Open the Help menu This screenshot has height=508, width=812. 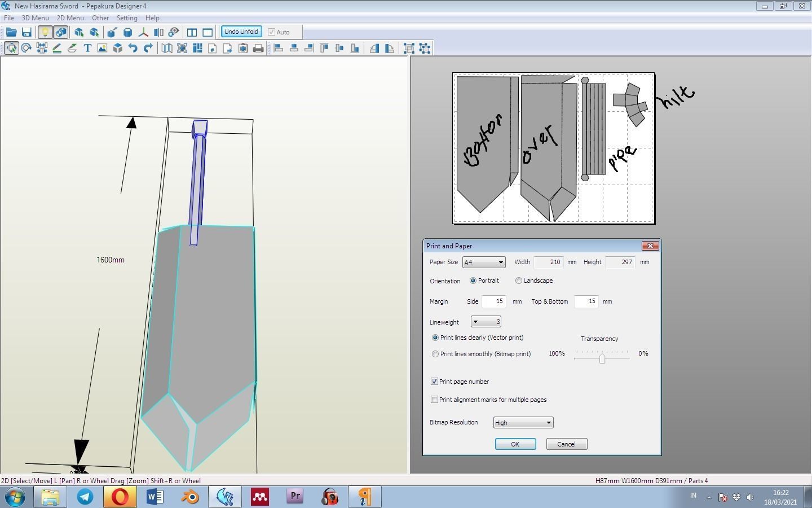152,18
